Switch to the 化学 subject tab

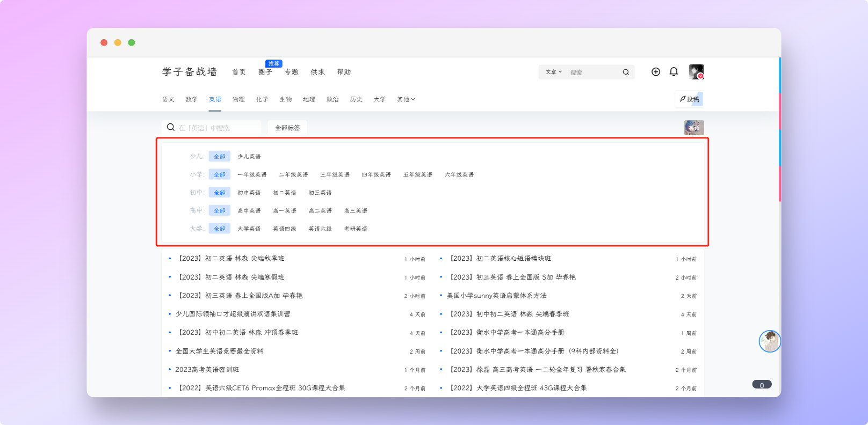click(x=262, y=99)
